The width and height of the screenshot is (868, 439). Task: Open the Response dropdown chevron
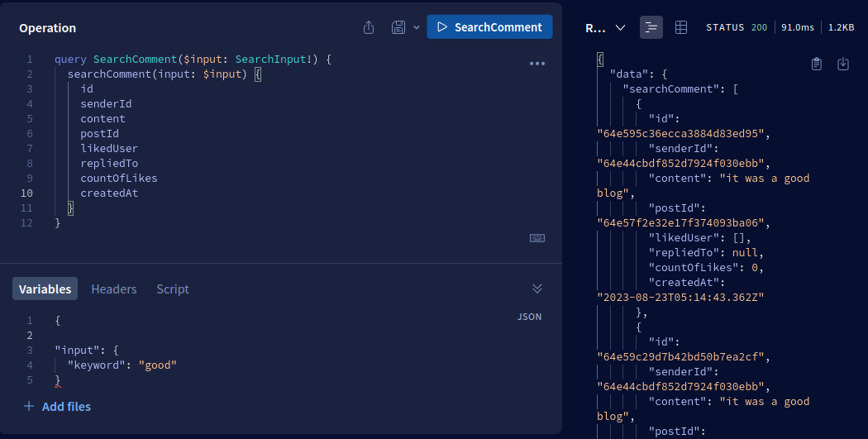tap(621, 27)
